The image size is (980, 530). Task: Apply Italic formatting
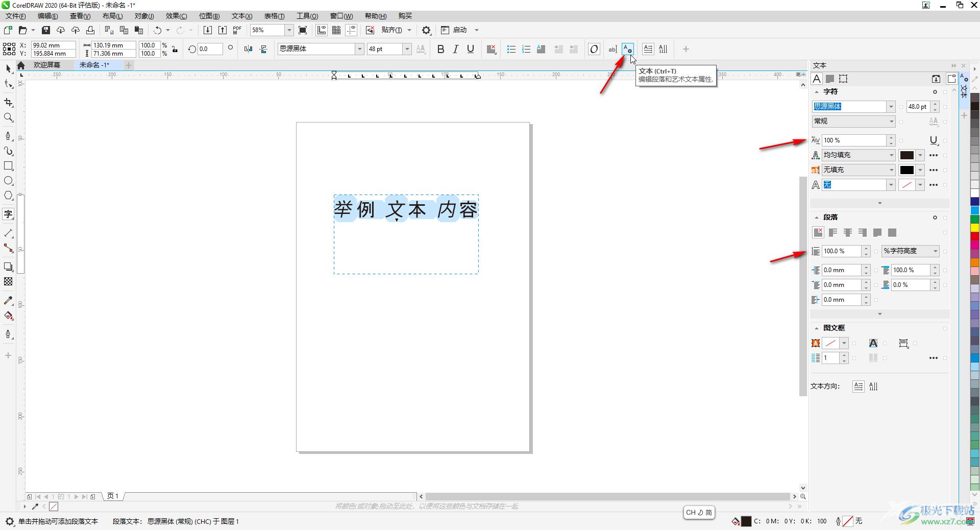(x=456, y=49)
